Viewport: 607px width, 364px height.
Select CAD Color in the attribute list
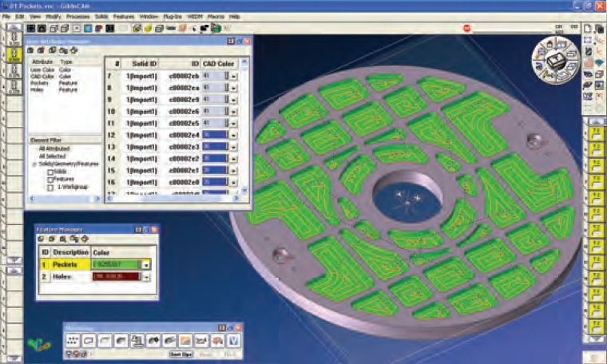pyautogui.click(x=42, y=77)
